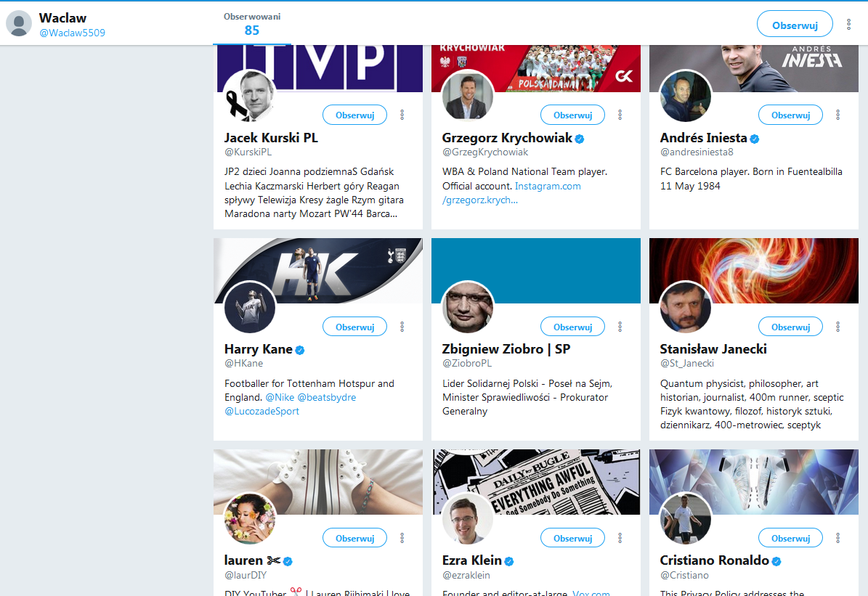Image resolution: width=868 pixels, height=596 pixels.
Task: Open the Instagram.com link in Krychowiak bio
Action: tap(548, 186)
